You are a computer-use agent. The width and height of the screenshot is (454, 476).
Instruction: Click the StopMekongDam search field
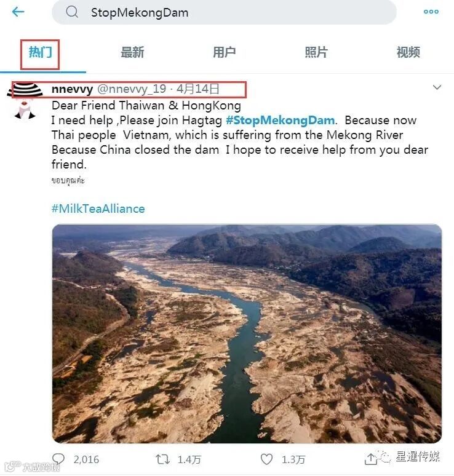224,12
